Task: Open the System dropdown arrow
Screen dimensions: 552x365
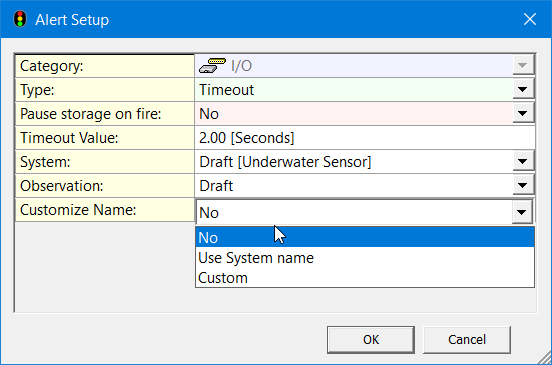Action: tap(522, 162)
